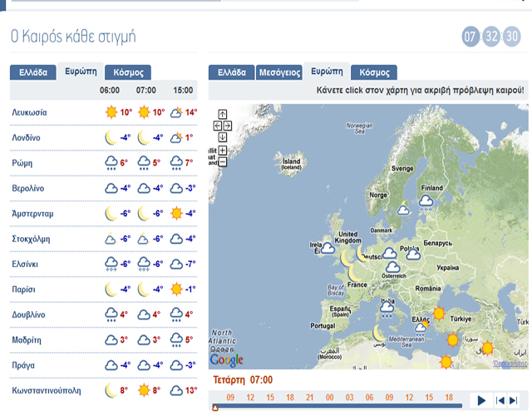Screen dimensions: 532x416
Task: Zoom in the map with plus button
Action: click(x=222, y=151)
